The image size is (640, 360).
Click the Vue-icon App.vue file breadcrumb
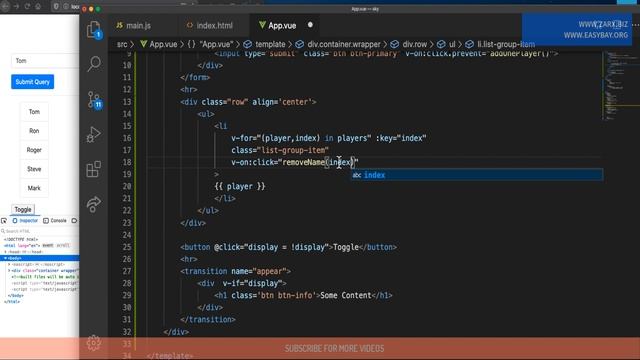(x=159, y=44)
